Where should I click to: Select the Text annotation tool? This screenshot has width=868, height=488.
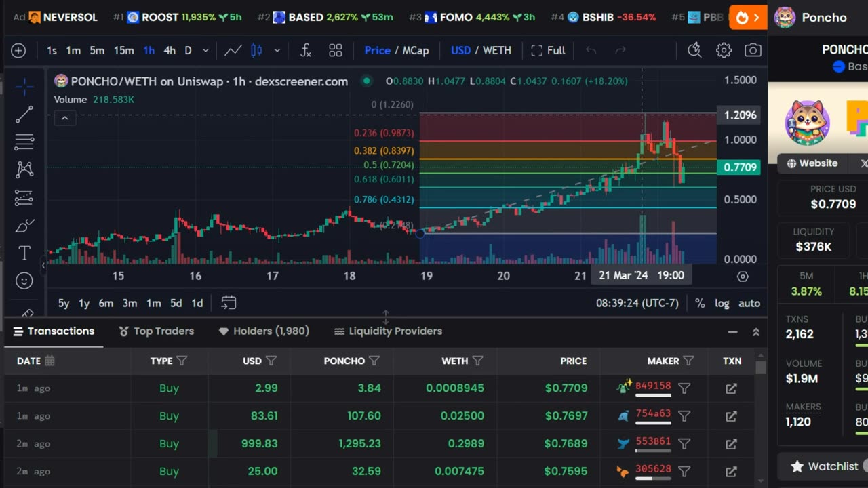[24, 253]
